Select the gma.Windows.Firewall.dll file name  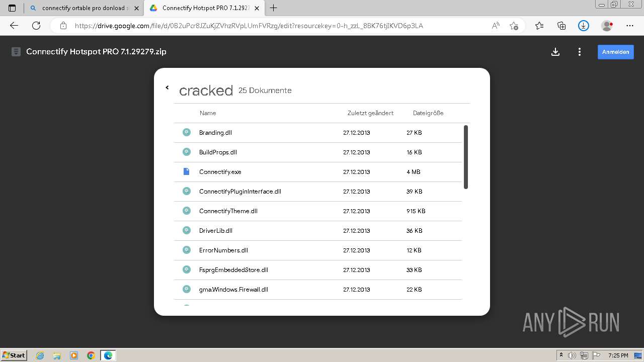tap(233, 290)
